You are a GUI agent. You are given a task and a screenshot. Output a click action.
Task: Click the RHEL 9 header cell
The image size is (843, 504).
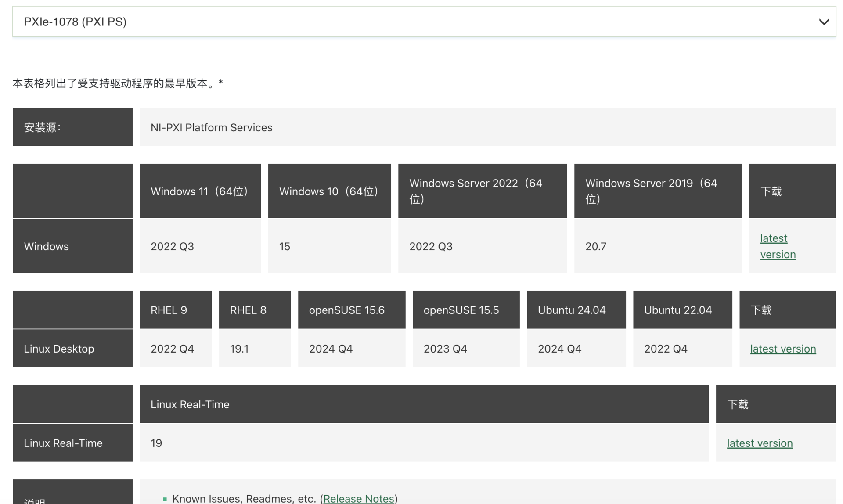coord(176,310)
